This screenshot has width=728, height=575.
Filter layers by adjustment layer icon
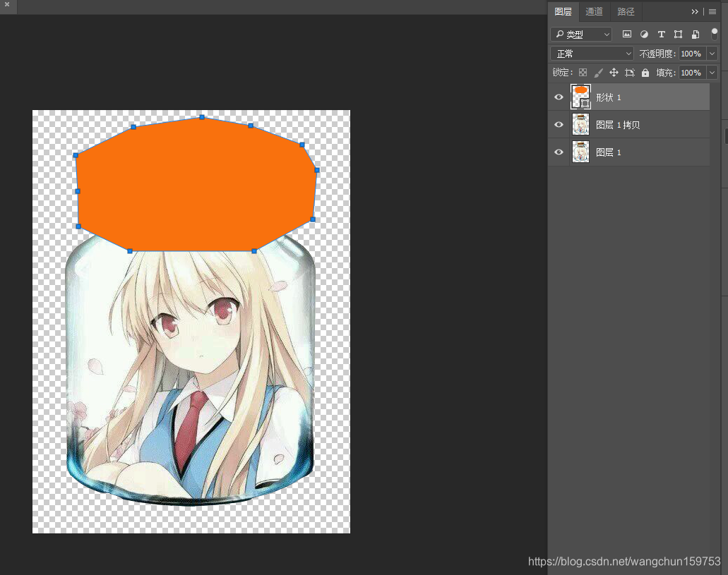(x=644, y=34)
